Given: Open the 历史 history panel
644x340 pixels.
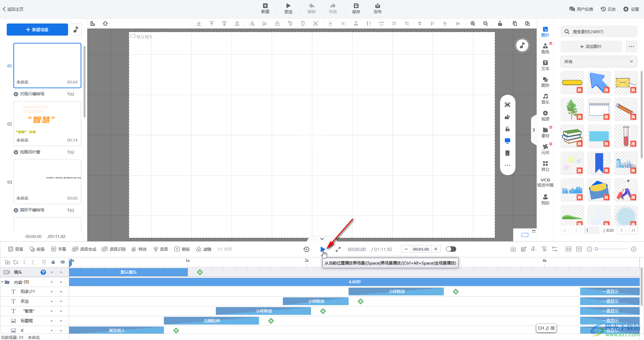Looking at the screenshot, I should pos(608,9).
